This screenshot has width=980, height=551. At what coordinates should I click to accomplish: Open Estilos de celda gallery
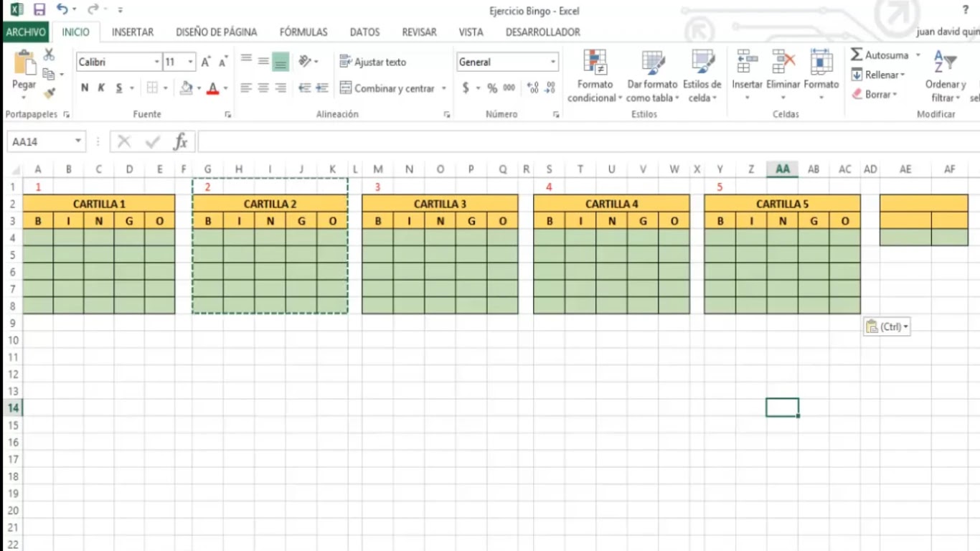(702, 77)
